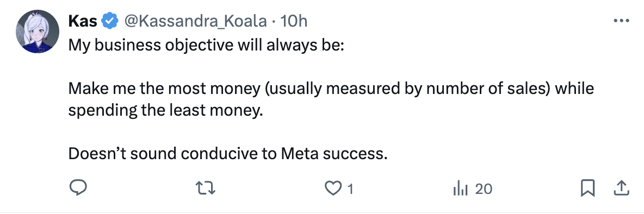Open the profile via display name Kas
The height and width of the screenshot is (214, 644).
tap(83, 21)
